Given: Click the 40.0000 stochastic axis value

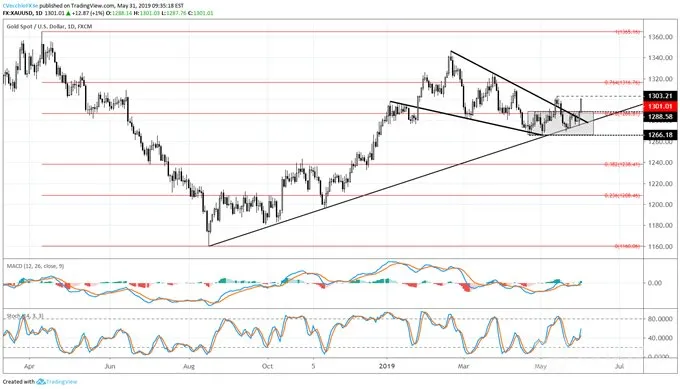Looking at the screenshot, I should point(660,338).
